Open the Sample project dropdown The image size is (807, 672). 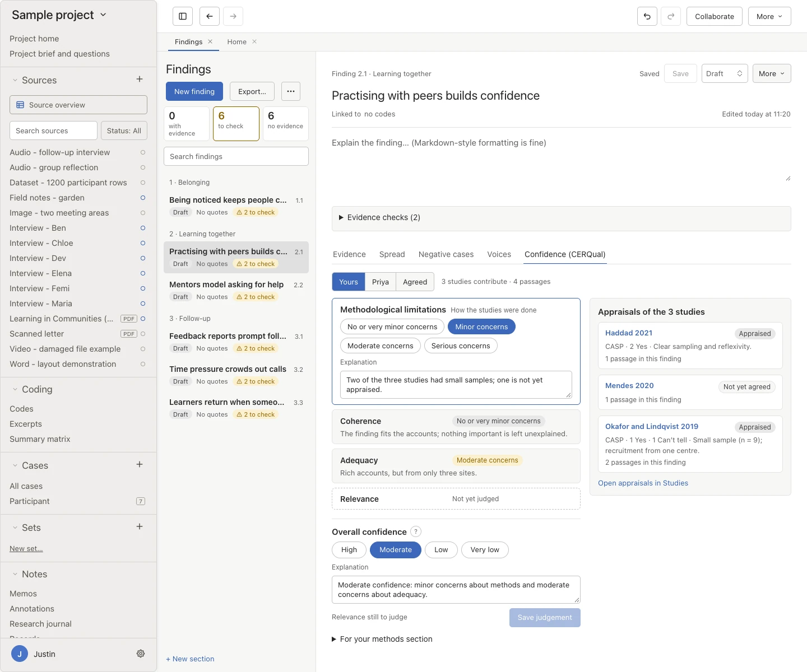(x=59, y=15)
